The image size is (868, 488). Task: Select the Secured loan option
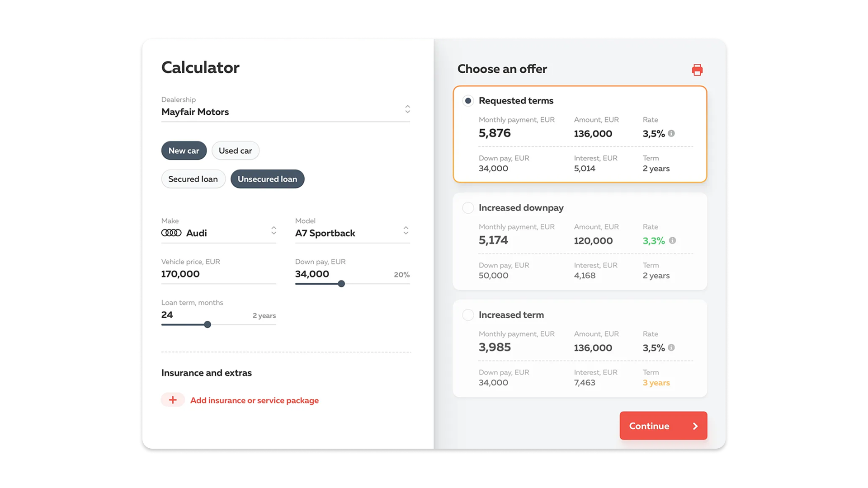pyautogui.click(x=193, y=179)
